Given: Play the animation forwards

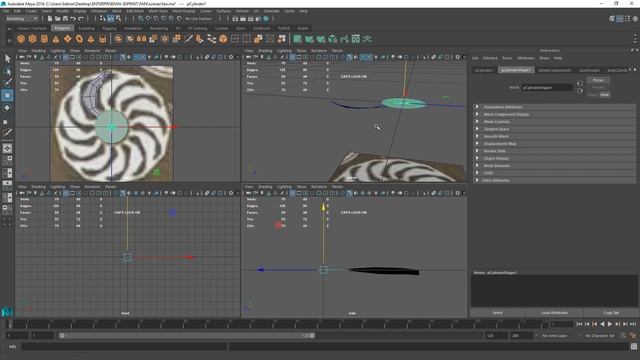Looking at the screenshot, I should 610,324.
